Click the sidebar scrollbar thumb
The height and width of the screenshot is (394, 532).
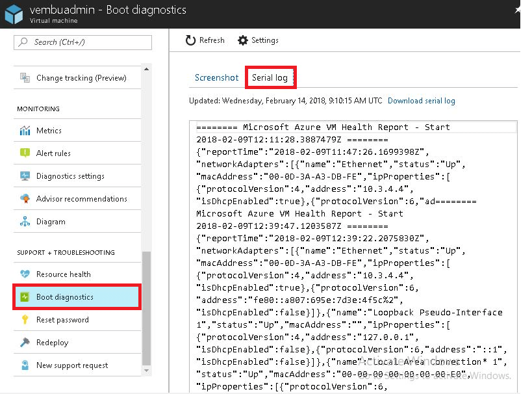coord(146,308)
